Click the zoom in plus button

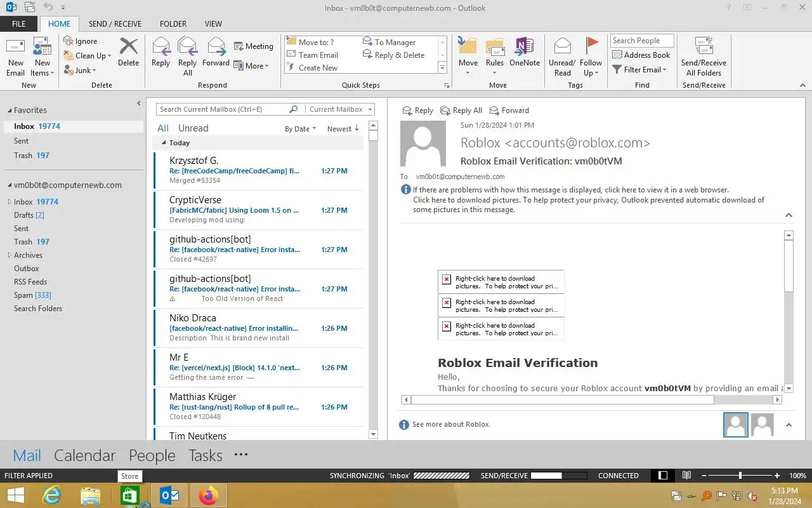pyautogui.click(x=777, y=476)
